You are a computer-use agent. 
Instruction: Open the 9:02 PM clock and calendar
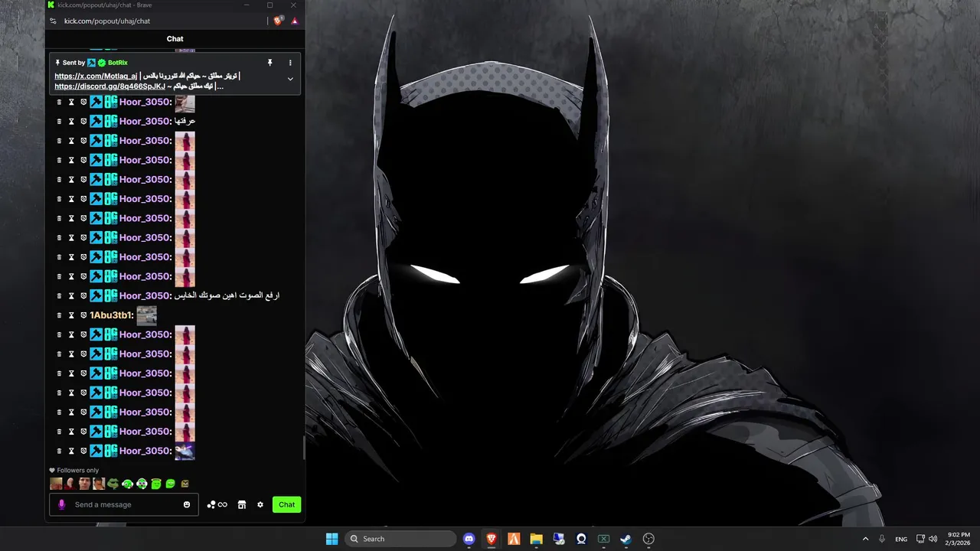pos(959,539)
